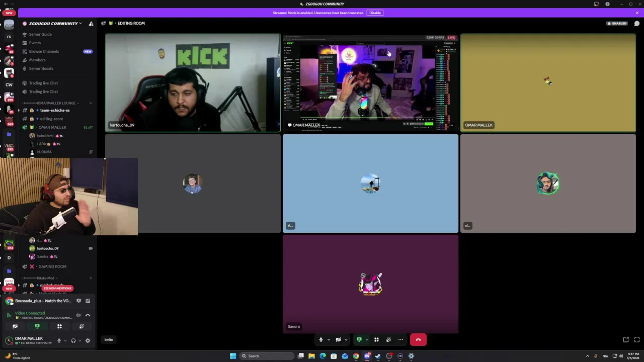Enter full screen call view
The image size is (644, 362).
[x=637, y=340]
